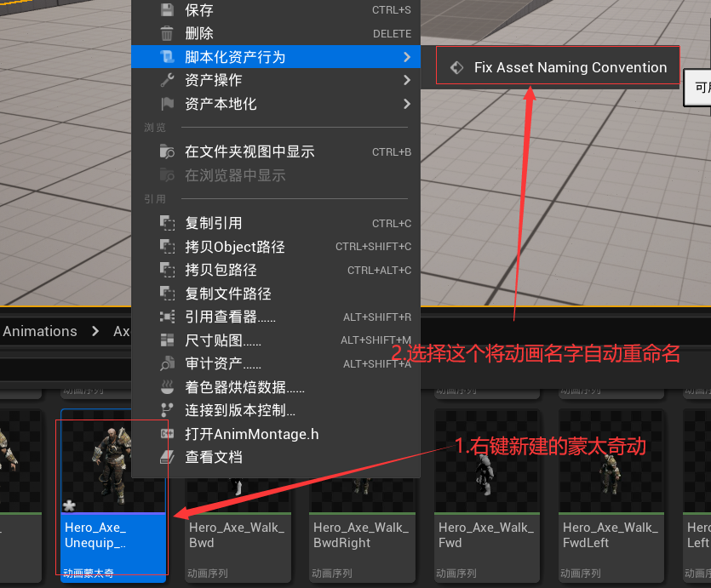Click the asset localization flag icon

pos(168,104)
